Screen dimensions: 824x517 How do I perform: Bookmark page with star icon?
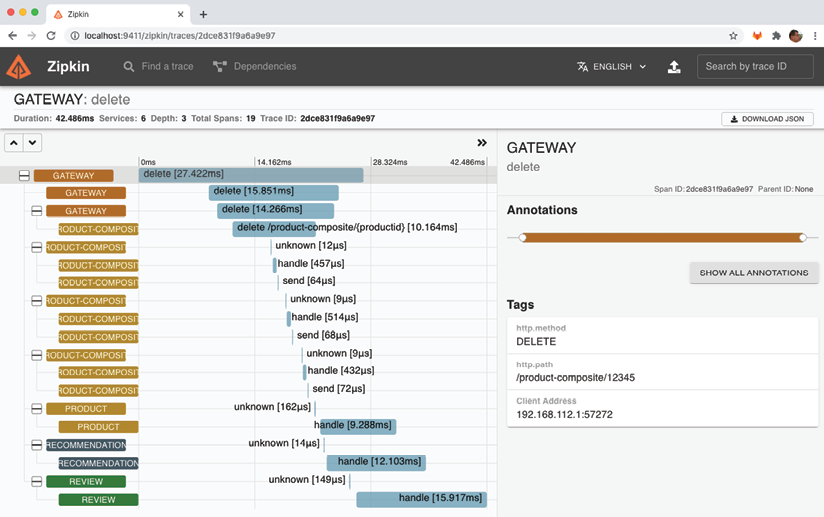click(733, 36)
